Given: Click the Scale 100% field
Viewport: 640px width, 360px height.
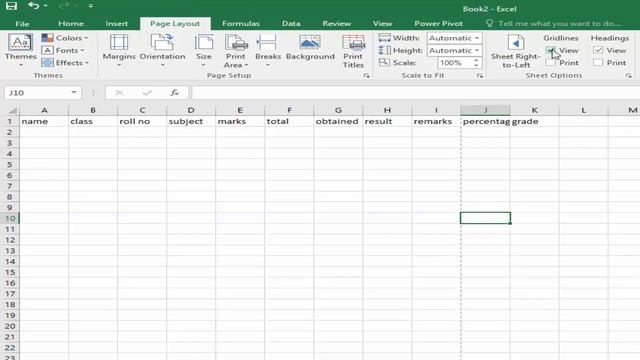Looking at the screenshot, I should click(x=454, y=63).
